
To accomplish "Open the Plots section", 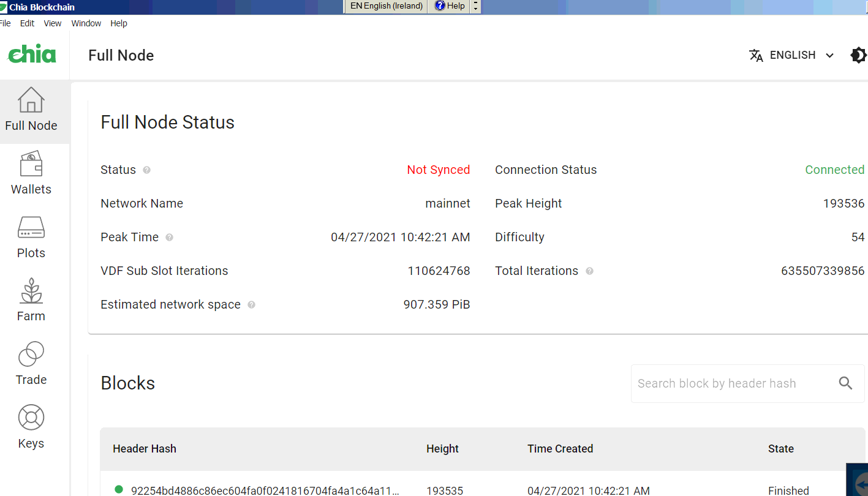I will pyautogui.click(x=31, y=238).
